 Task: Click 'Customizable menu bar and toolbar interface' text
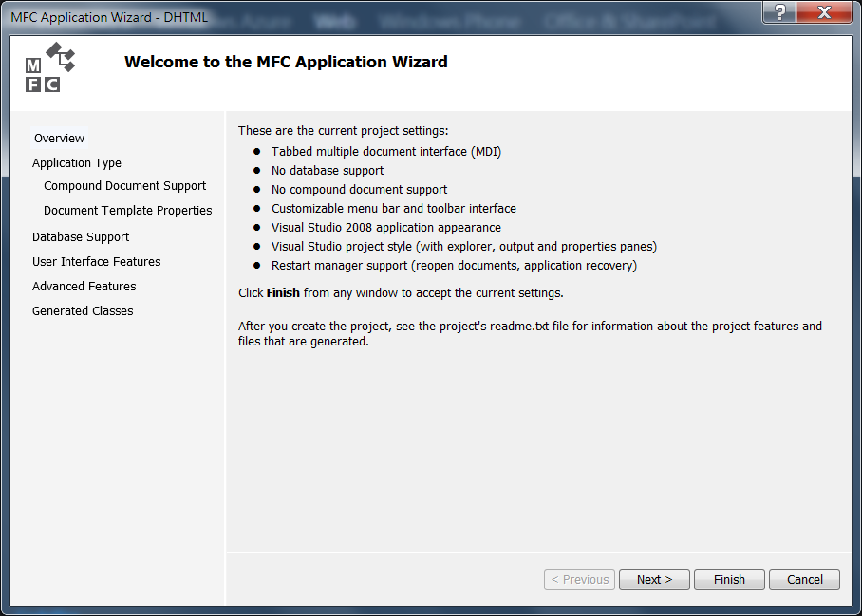(x=394, y=208)
